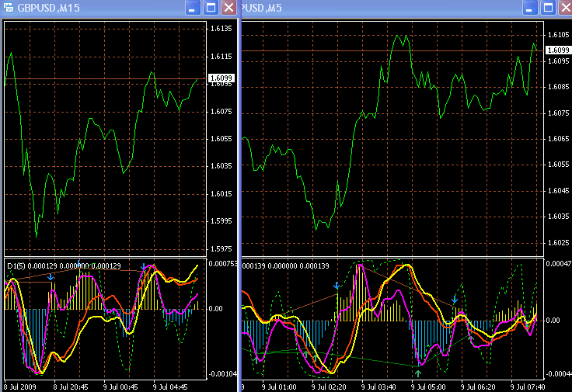Click the 1.6099 current price tag in M5 chart
This screenshot has height=392, width=572.
click(558, 50)
